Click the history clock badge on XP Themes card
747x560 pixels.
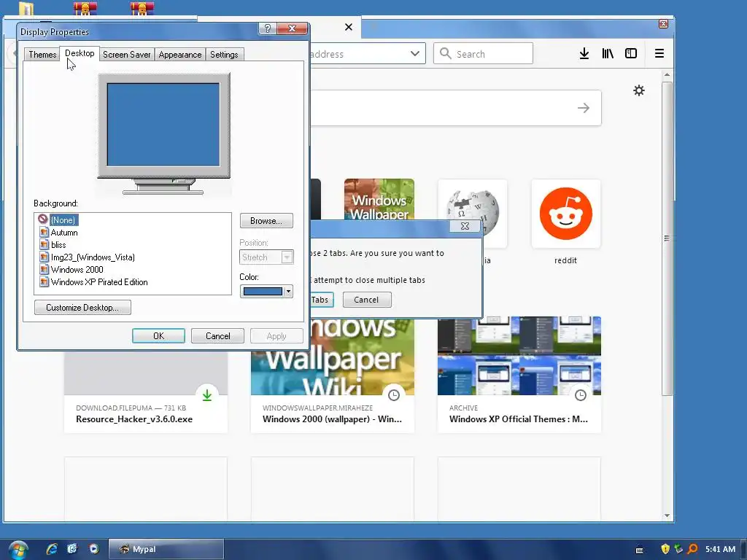(581, 394)
